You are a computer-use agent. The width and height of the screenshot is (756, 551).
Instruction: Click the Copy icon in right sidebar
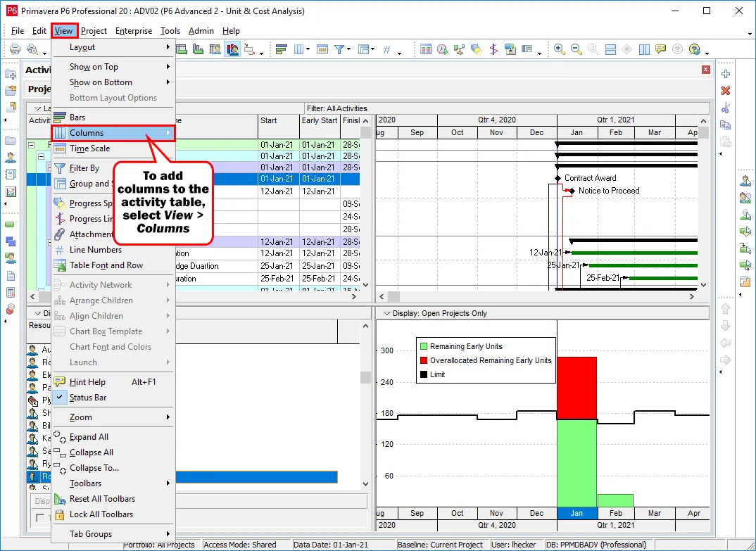click(726, 125)
